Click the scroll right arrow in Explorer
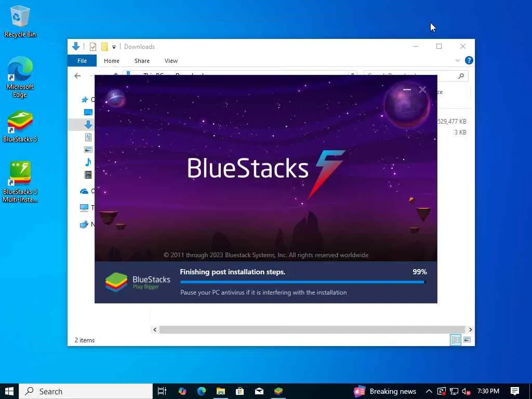The width and height of the screenshot is (532, 399). click(x=470, y=329)
